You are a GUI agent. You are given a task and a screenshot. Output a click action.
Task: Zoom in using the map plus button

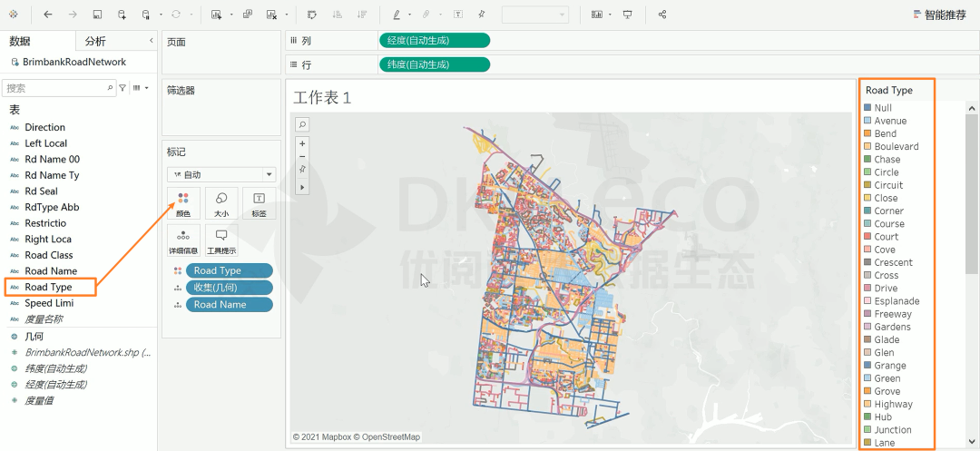click(302, 143)
